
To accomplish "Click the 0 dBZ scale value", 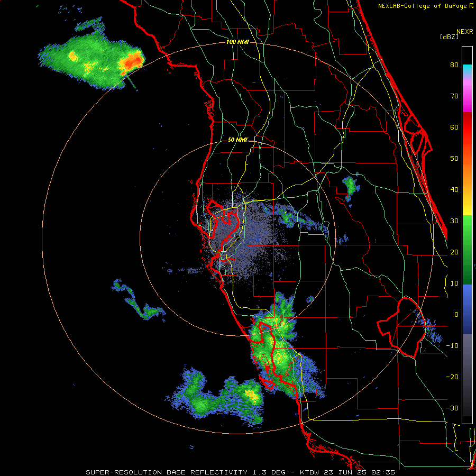I will click(x=456, y=315).
